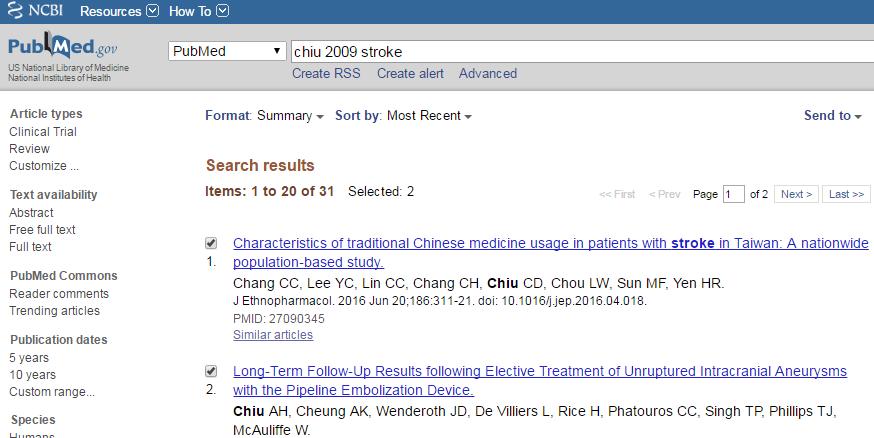The height and width of the screenshot is (438, 874).
Task: Filter by Free full text
Action: pos(42,230)
